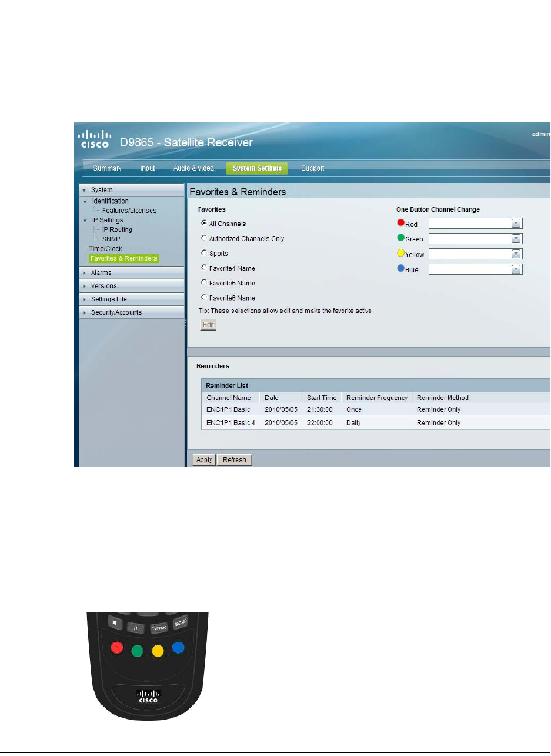Select the Favorite5 Name radio button
This screenshot has width=551, height=756.
(204, 282)
